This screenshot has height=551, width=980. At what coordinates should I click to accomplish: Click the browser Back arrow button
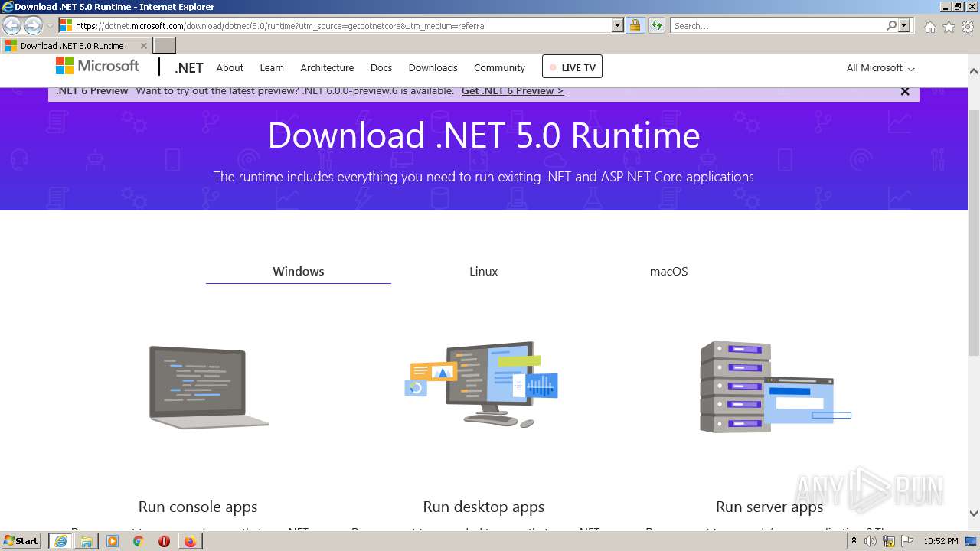point(12,26)
